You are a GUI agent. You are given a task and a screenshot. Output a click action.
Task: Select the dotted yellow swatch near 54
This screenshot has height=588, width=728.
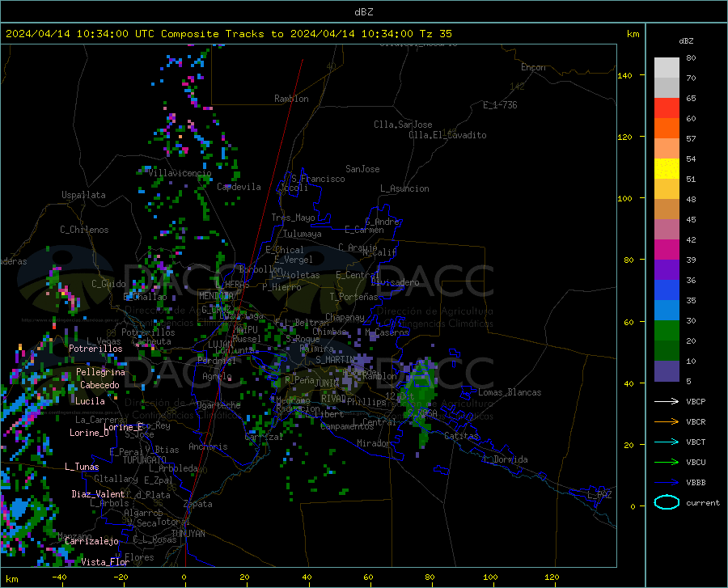667,168
